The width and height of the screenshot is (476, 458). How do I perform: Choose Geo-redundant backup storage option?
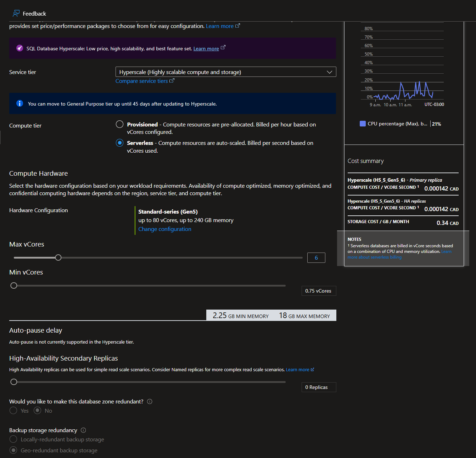[13, 450]
